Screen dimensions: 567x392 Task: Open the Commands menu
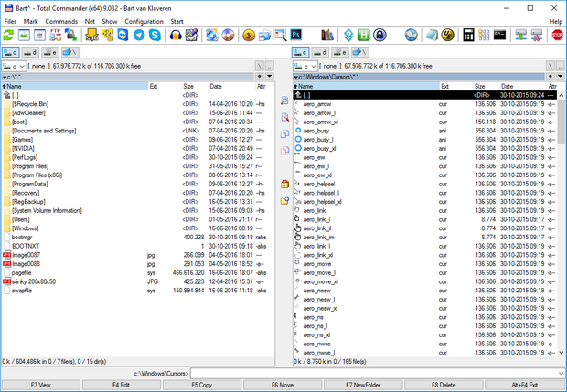point(61,22)
